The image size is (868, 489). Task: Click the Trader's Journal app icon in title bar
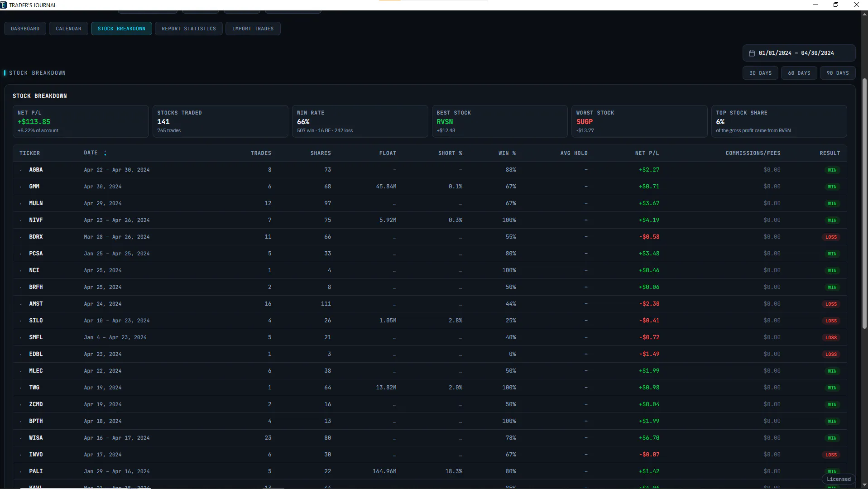click(4, 5)
